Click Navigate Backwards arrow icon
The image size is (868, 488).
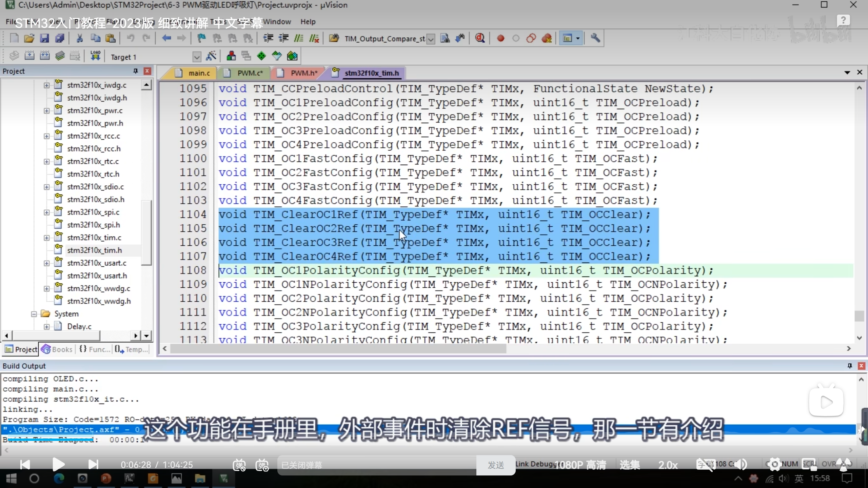coord(166,38)
